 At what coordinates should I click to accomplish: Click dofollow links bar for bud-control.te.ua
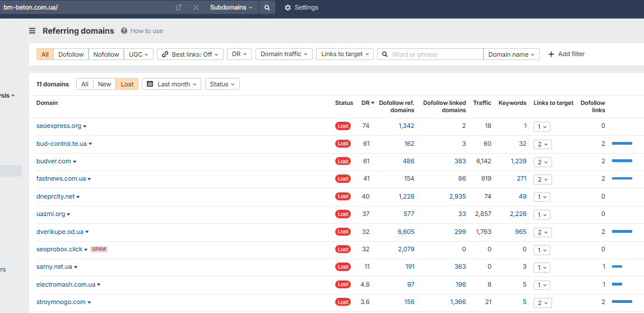click(x=622, y=143)
